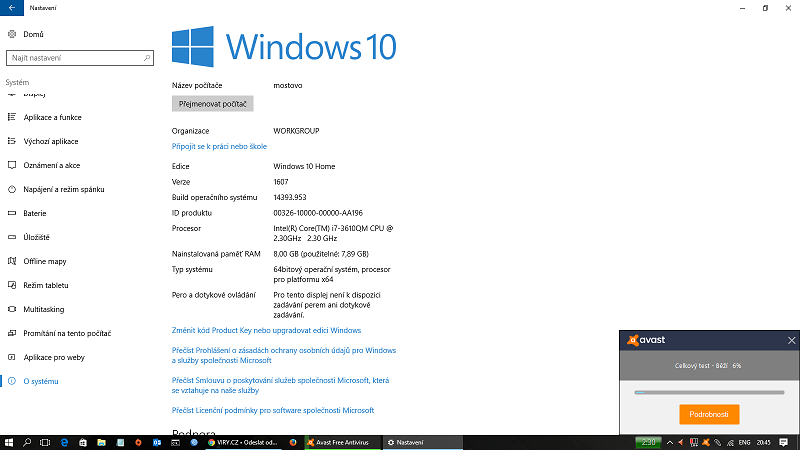Open Režim tabletu settings
The width and height of the screenshot is (800, 450).
coord(46,285)
